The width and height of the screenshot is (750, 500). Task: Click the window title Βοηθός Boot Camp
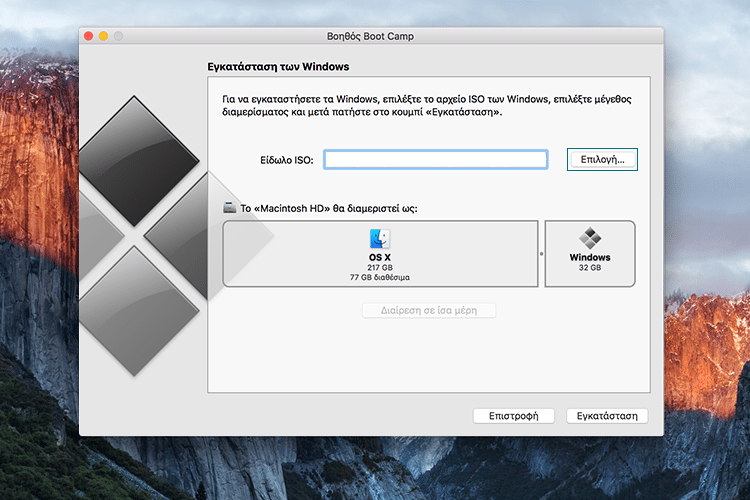(x=370, y=36)
